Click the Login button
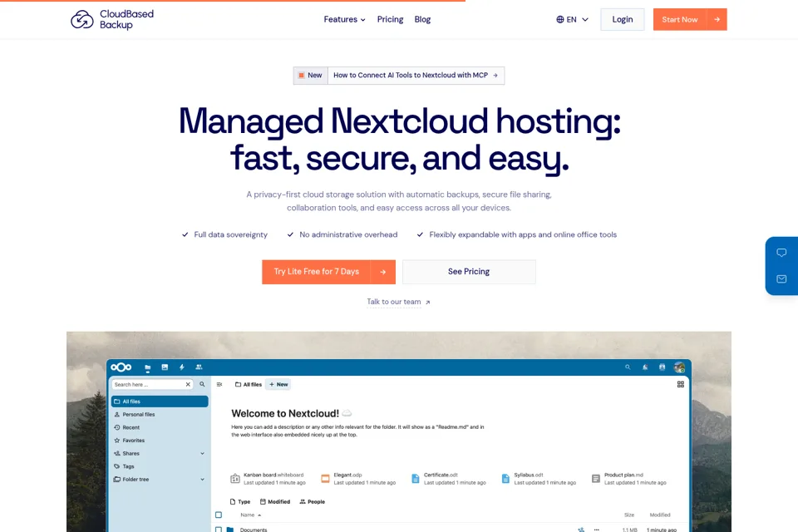798x532 pixels. coord(623,19)
